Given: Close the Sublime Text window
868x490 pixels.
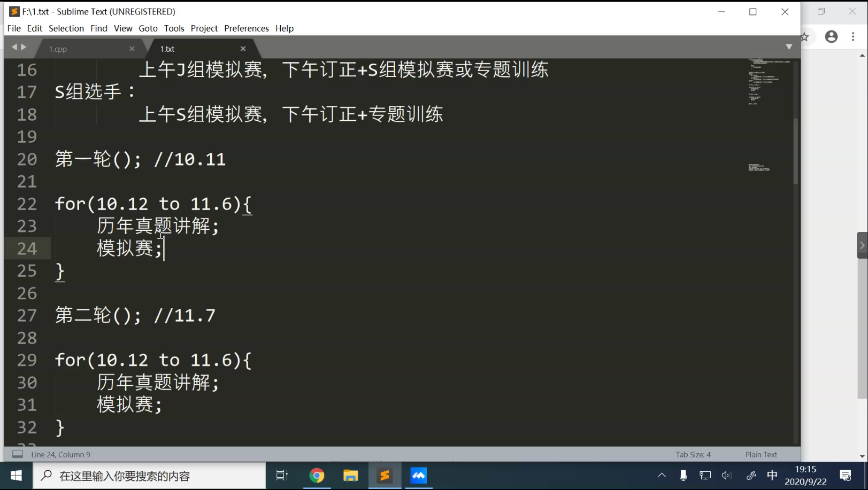Looking at the screenshot, I should click(785, 12).
